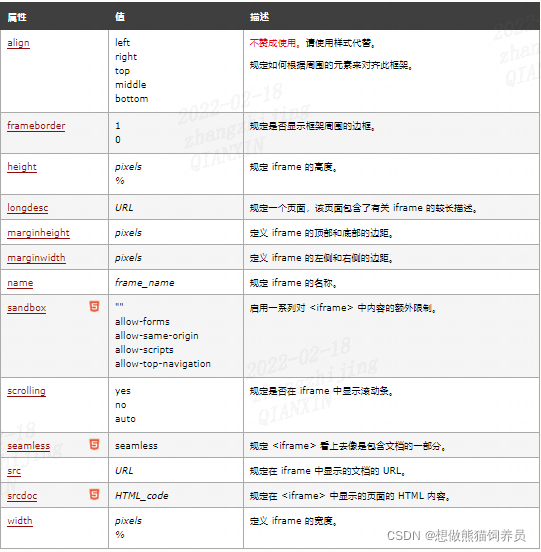This screenshot has width=541, height=552.
Task: Click description '规定 iframe 的高度'
Action: tap(293, 167)
